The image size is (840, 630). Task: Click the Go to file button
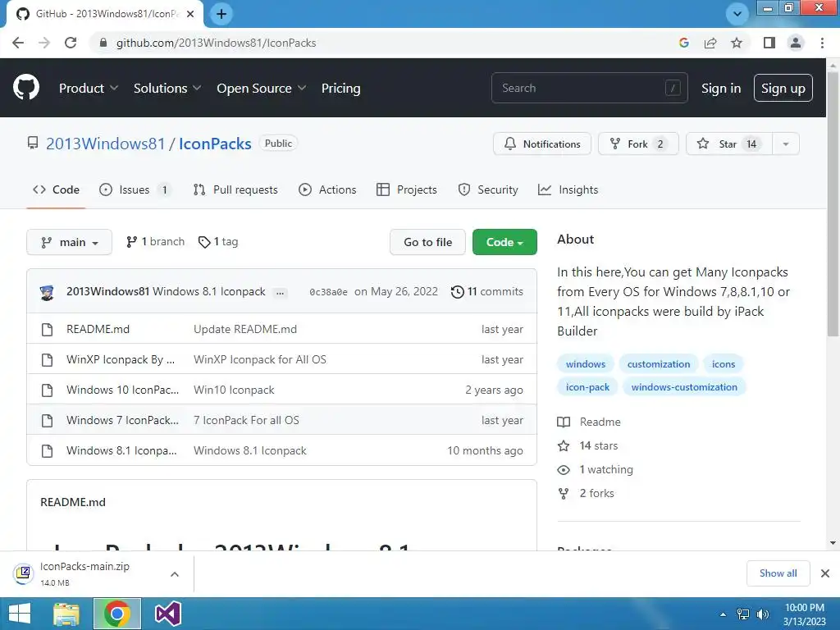click(x=427, y=242)
